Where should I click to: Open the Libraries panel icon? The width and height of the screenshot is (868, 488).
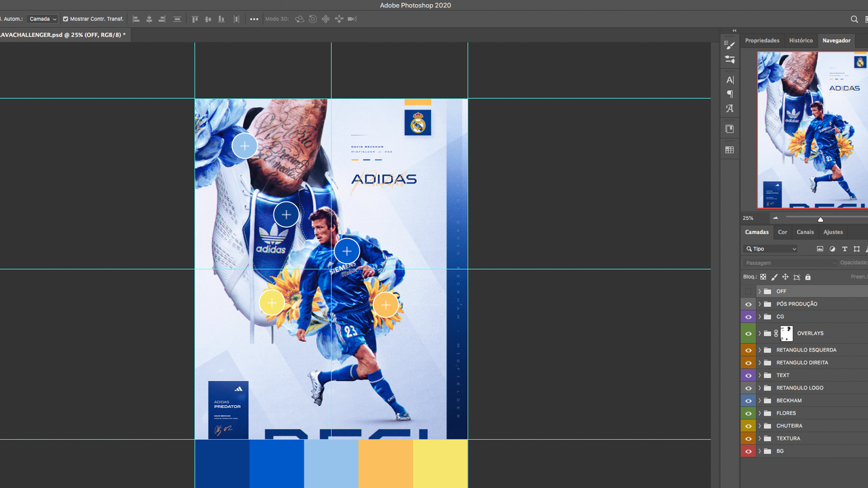730,129
